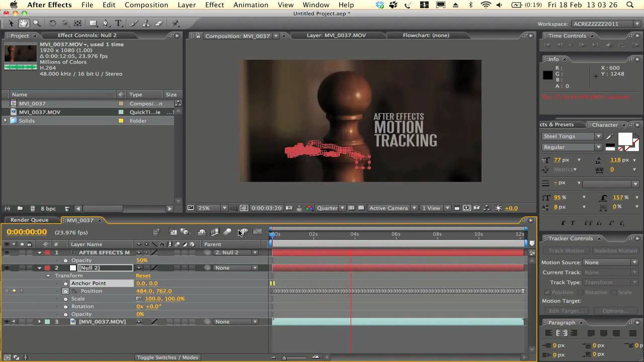This screenshot has width=644, height=362.
Task: Open the magnification 25% dropdown
Action: coord(212,208)
